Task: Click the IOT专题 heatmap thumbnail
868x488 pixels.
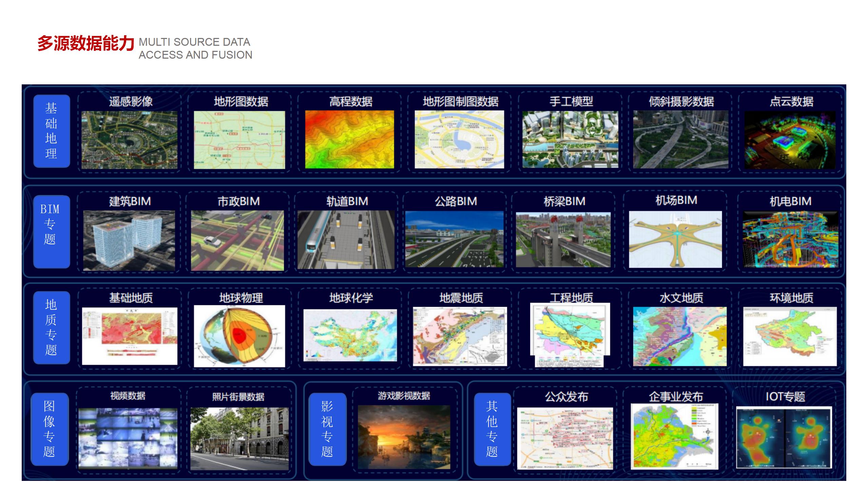Action: pyautogui.click(x=784, y=438)
